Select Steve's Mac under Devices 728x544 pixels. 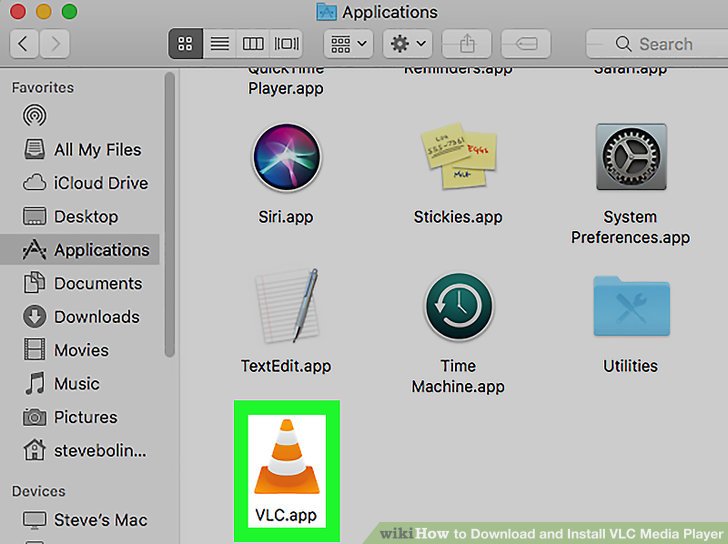pos(82,520)
